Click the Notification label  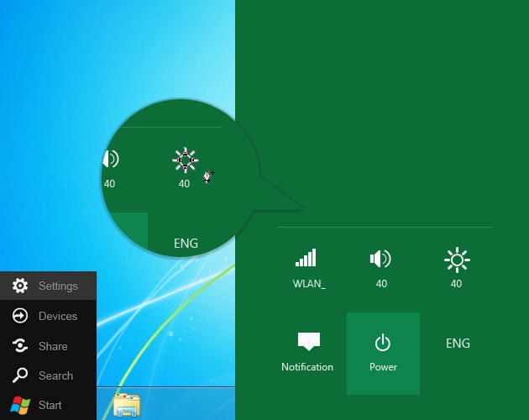click(x=307, y=367)
